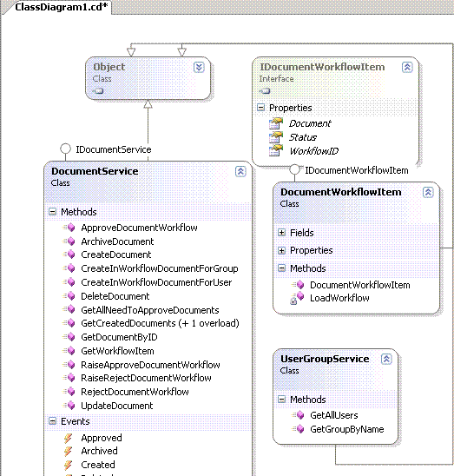Viewport: 454px width, 476px height.
Task: Select the Status property name
Action: 303,137
